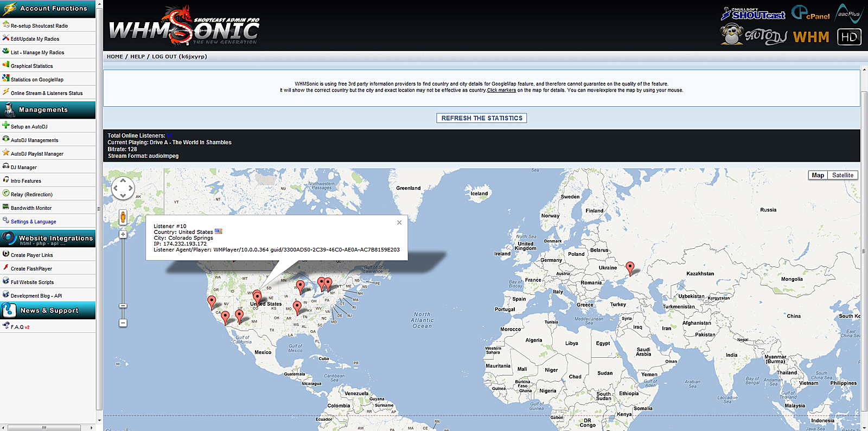
Task: Log out via LOG OUT link
Action: click(x=164, y=56)
